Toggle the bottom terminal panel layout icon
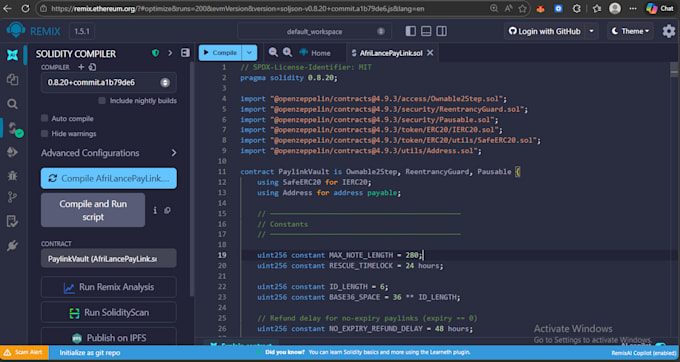Image resolution: width=680 pixels, height=362 pixels. click(x=426, y=31)
